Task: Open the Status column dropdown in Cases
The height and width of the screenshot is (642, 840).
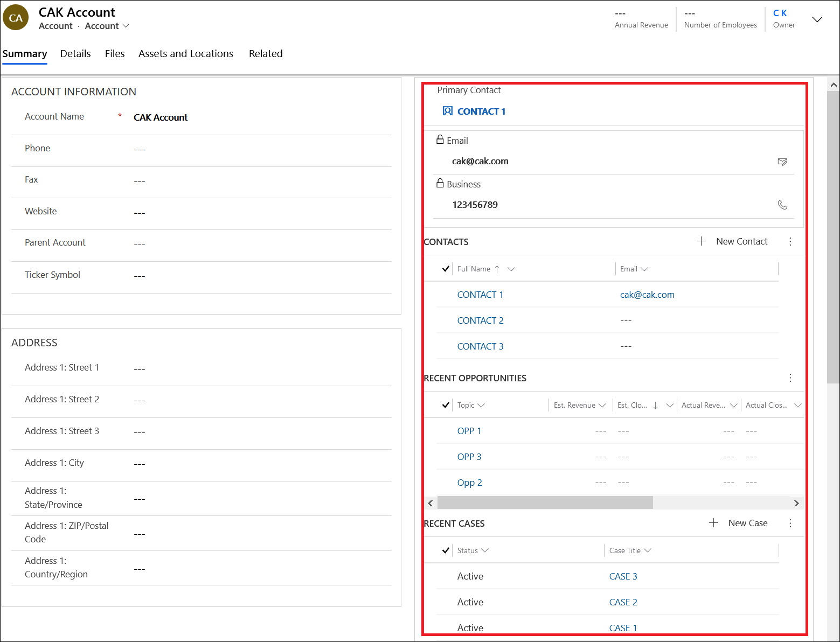Action: click(x=485, y=550)
